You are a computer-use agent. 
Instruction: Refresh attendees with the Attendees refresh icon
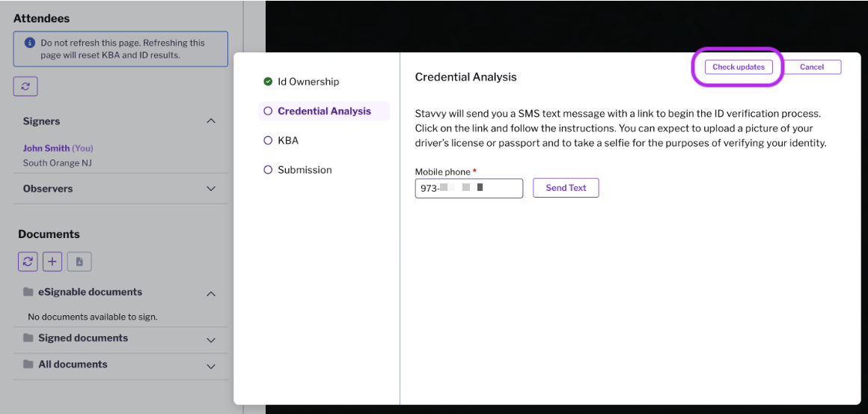(25, 87)
